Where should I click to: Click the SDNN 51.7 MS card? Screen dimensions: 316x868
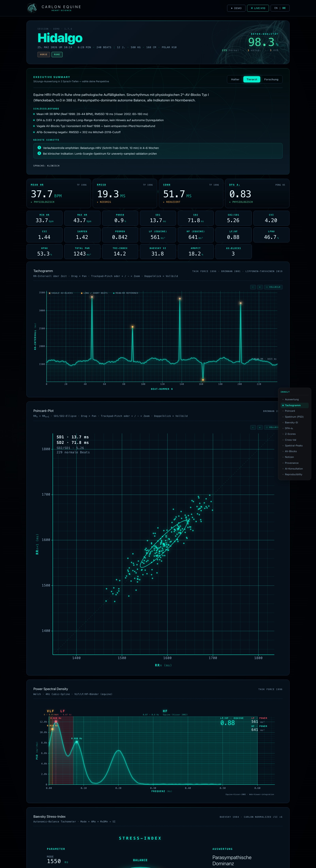click(191, 193)
